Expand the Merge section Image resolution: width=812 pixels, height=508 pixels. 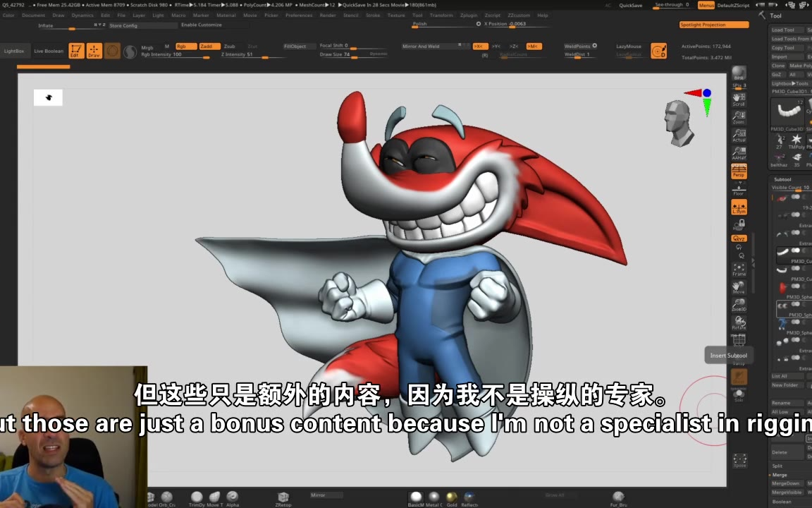(x=780, y=475)
